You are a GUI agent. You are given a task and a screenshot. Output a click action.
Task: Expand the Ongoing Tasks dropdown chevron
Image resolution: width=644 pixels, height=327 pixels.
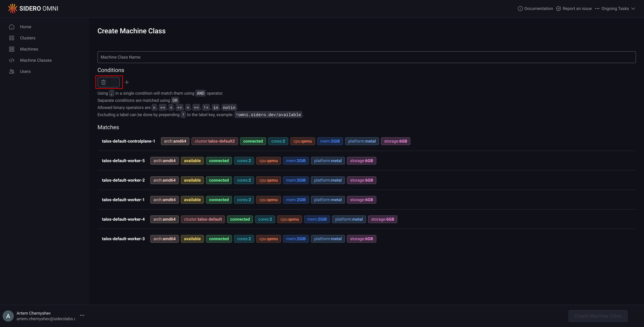633,9
